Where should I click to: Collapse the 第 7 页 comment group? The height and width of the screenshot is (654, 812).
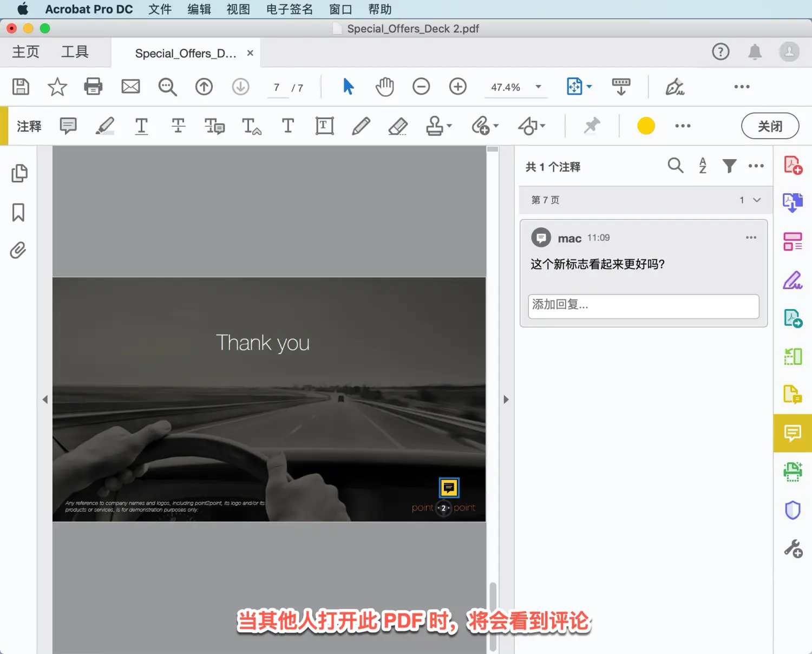pos(757,200)
